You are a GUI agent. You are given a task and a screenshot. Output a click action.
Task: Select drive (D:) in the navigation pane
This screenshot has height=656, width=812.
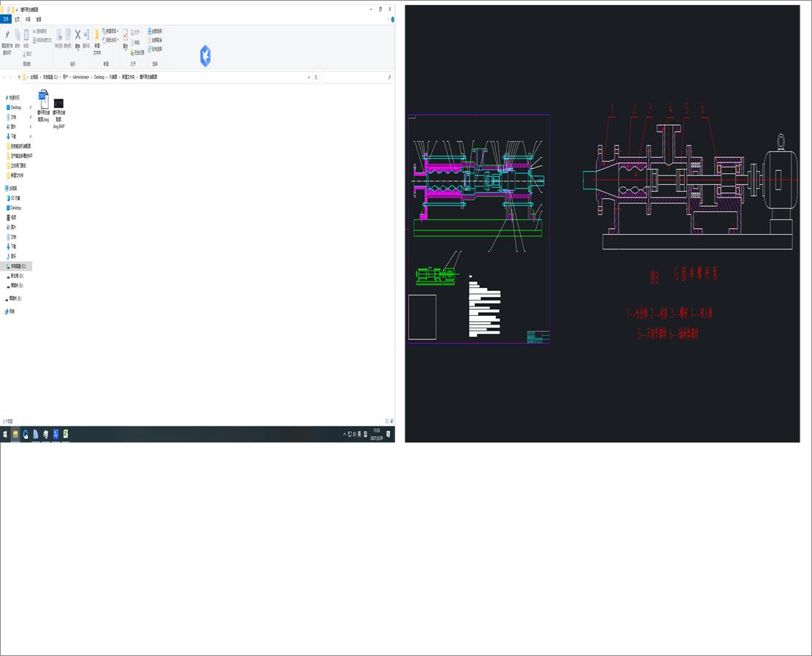[x=15, y=276]
